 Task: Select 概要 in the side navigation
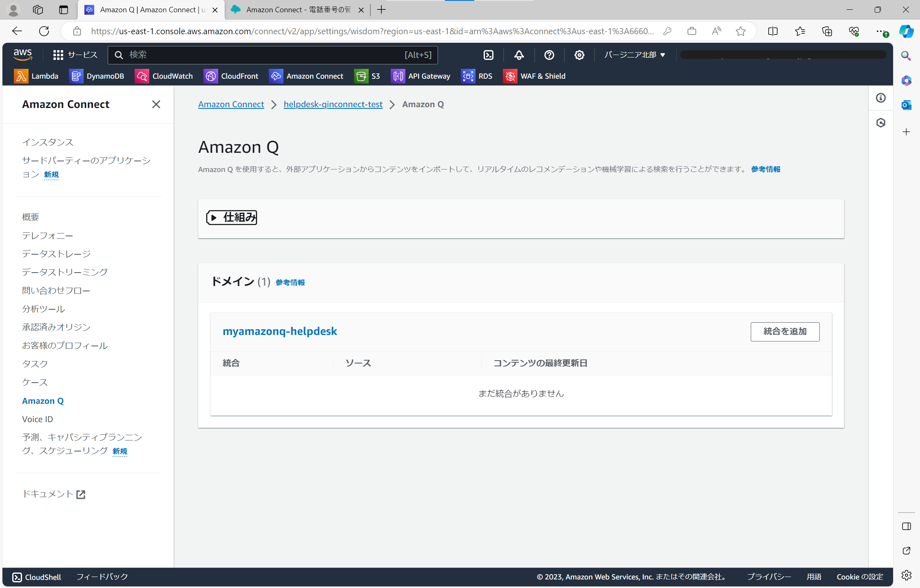point(31,217)
